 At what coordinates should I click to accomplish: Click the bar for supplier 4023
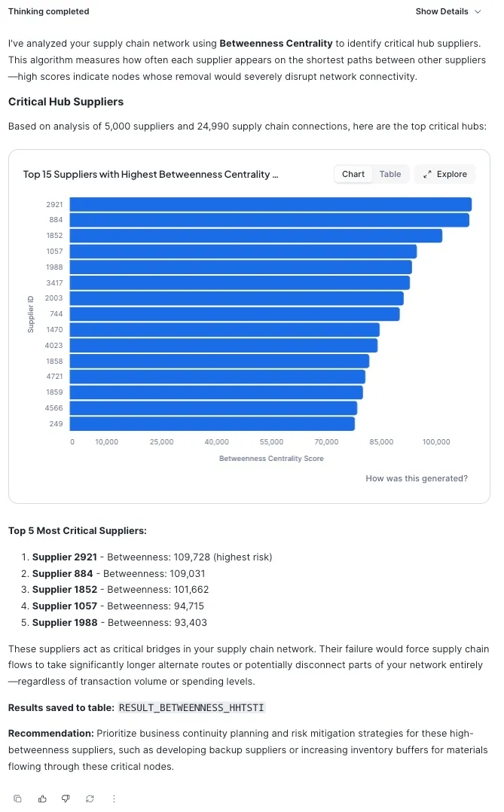tap(223, 346)
